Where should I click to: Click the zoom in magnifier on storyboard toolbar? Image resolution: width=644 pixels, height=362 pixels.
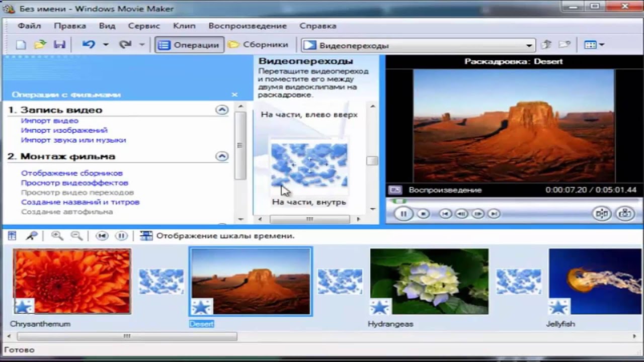click(57, 236)
